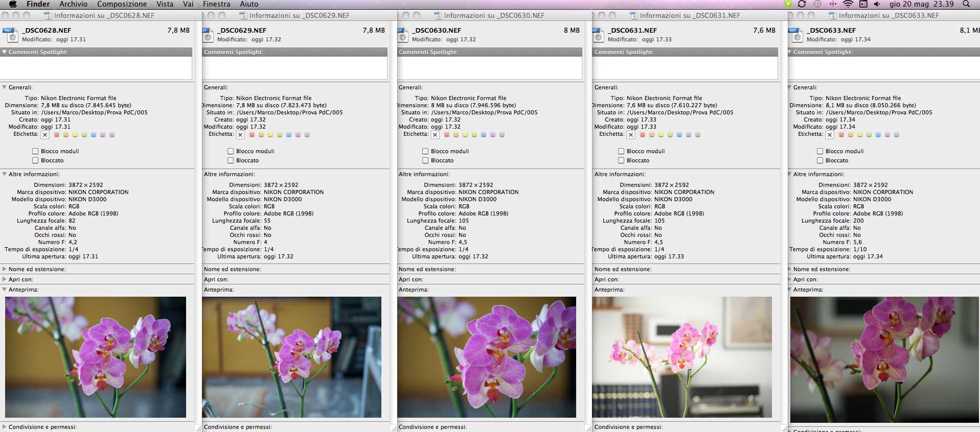Open the Archivio menu
The height and width of the screenshot is (432, 980).
(73, 4)
